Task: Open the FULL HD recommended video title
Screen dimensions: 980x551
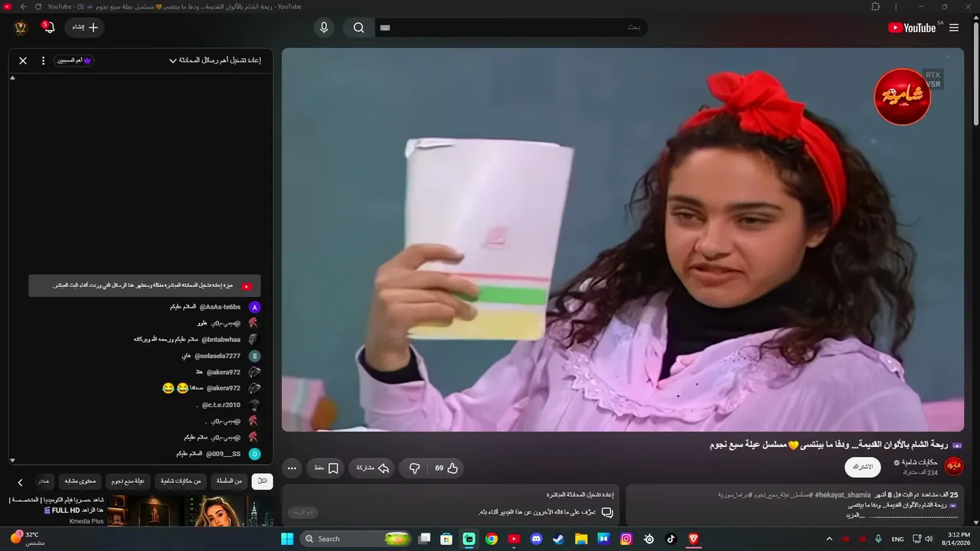Action: 55,505
